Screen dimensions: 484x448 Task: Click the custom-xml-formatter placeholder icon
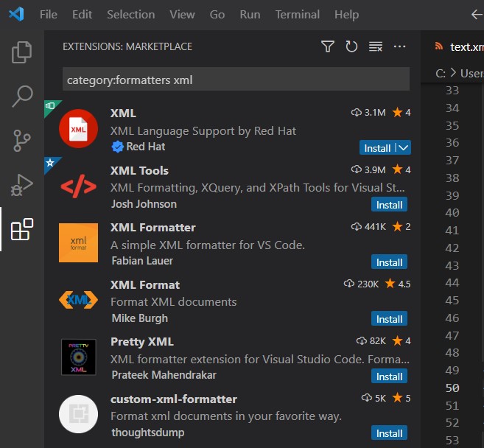tap(78, 414)
